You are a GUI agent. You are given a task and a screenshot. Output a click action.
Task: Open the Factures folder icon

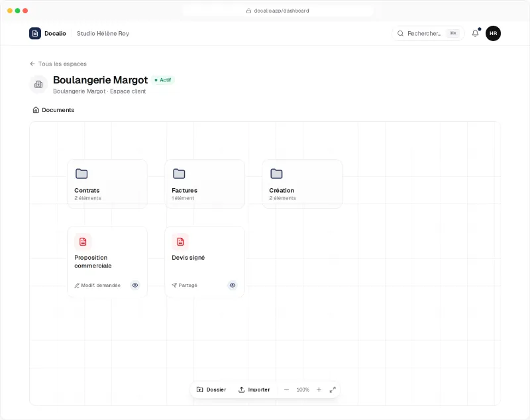(179, 174)
